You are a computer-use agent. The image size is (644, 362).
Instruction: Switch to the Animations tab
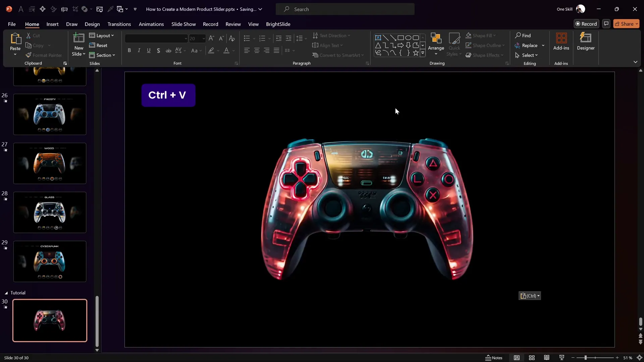[x=151, y=24]
